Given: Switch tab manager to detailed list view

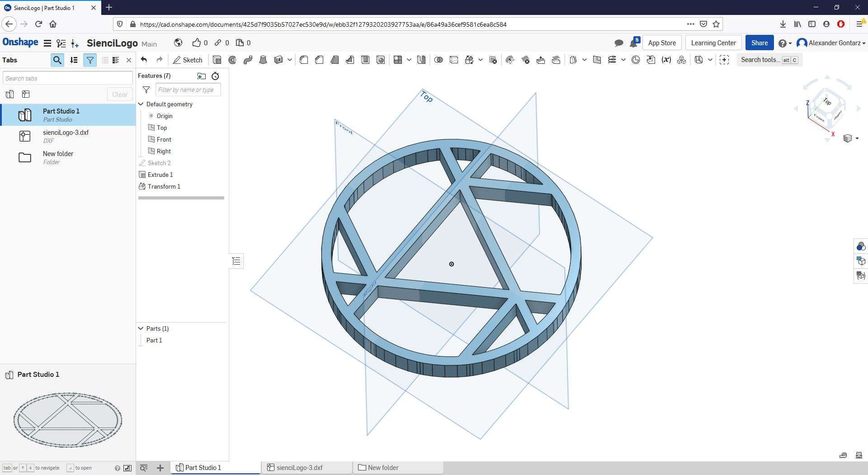Looking at the screenshot, I should [115, 60].
